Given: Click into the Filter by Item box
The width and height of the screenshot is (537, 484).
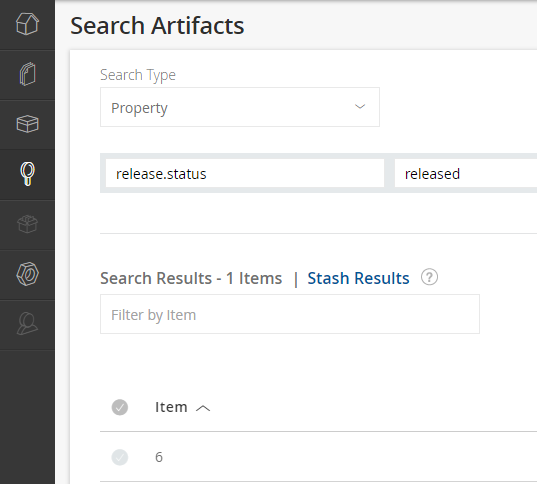Looking at the screenshot, I should [x=290, y=314].
